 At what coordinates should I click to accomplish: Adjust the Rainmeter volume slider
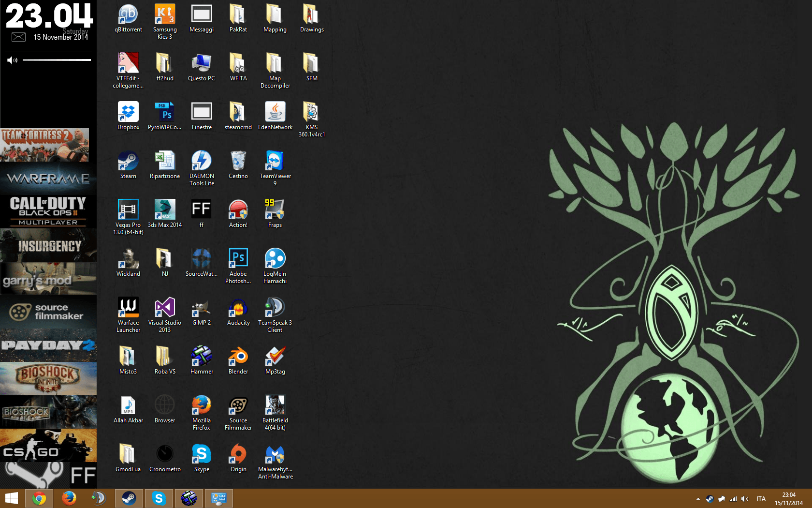point(57,60)
